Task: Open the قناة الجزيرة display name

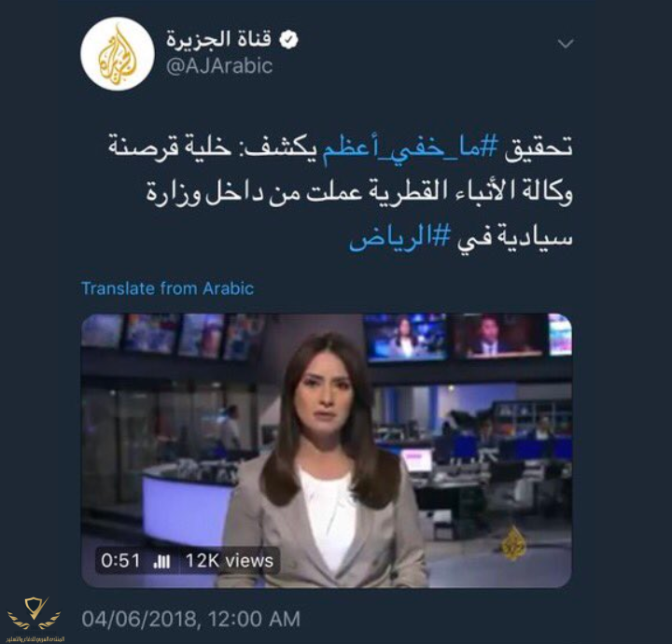Action: 218,39
